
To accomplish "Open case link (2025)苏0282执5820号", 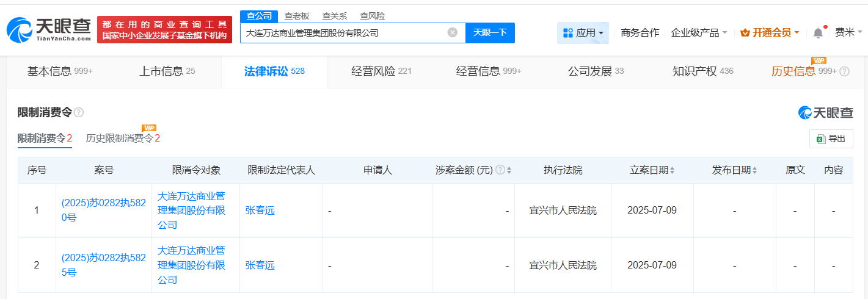I will pyautogui.click(x=103, y=210).
